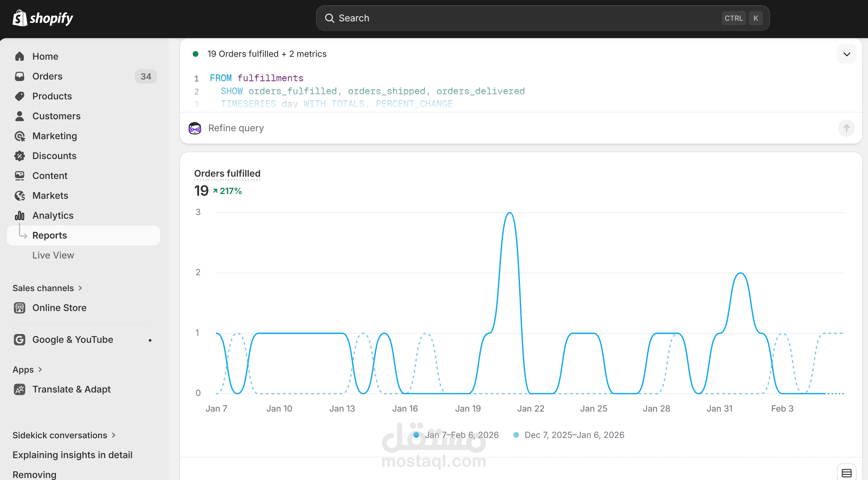Click the Jan 7 axis label
Viewport: 868px width, 480px height.
tap(216, 408)
